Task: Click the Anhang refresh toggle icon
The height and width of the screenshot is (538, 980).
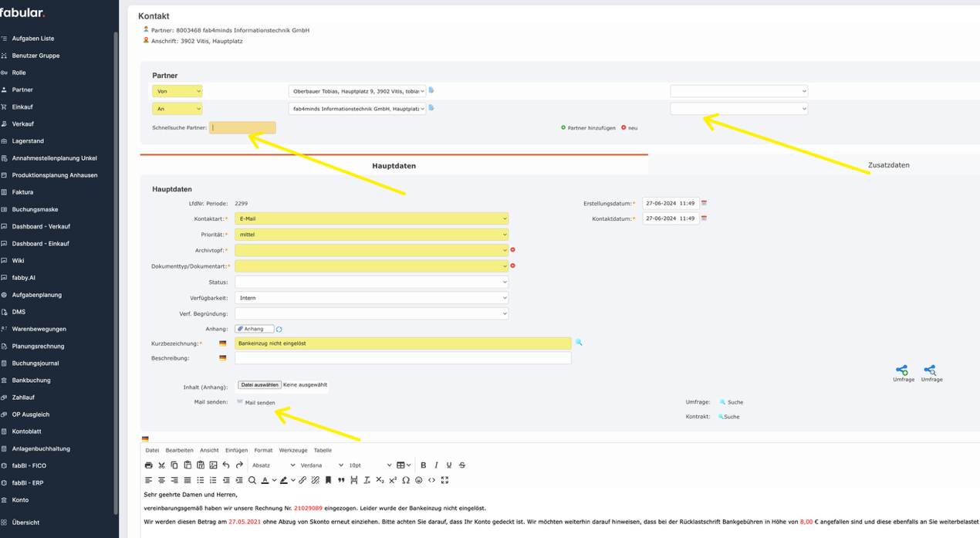Action: click(278, 329)
